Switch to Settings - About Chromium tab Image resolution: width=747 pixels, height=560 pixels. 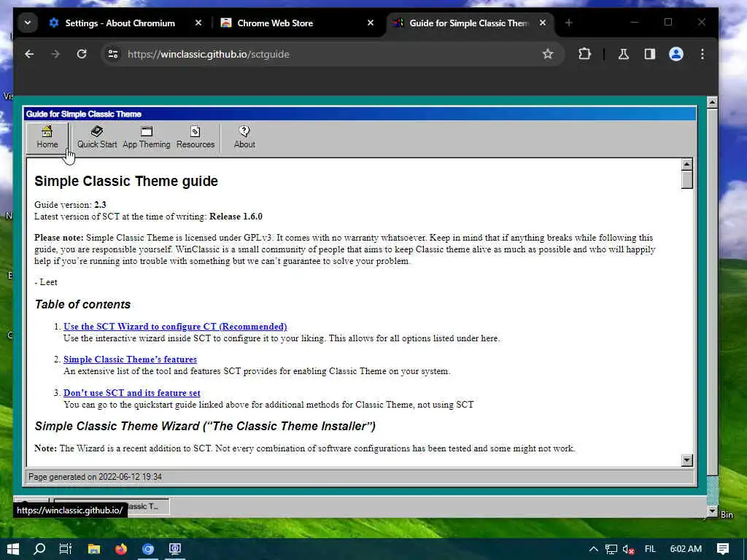pos(120,23)
